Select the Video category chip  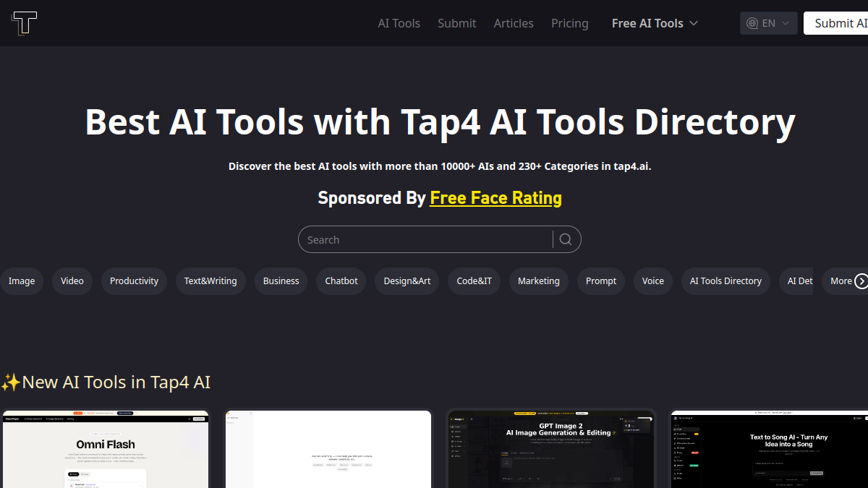click(x=72, y=281)
